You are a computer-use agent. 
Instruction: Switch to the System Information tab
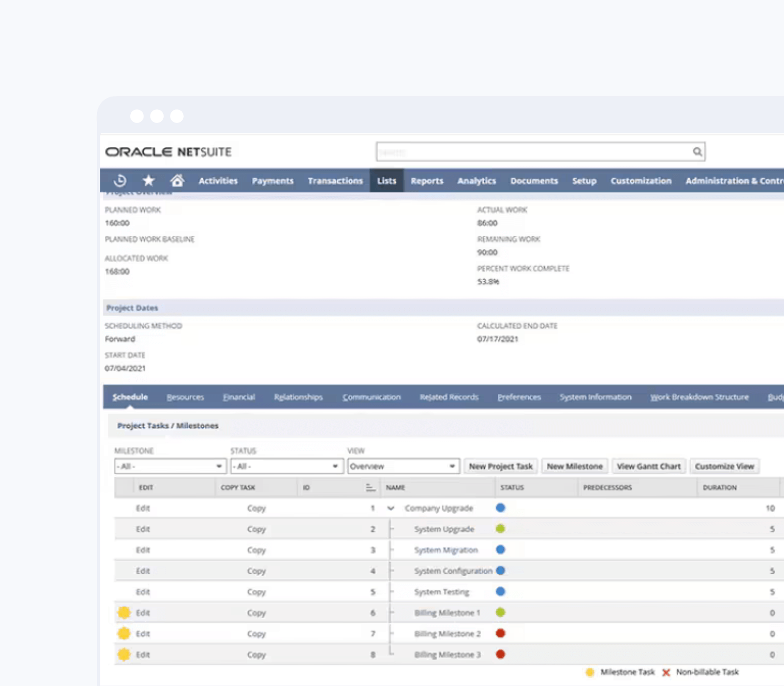pyautogui.click(x=595, y=397)
